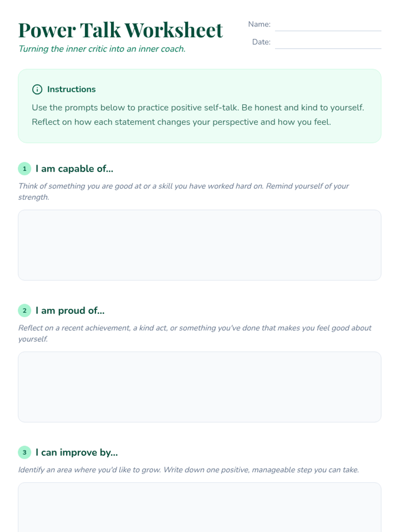
Task: Focus the "I am capable of" answer box
Action: coord(199,245)
